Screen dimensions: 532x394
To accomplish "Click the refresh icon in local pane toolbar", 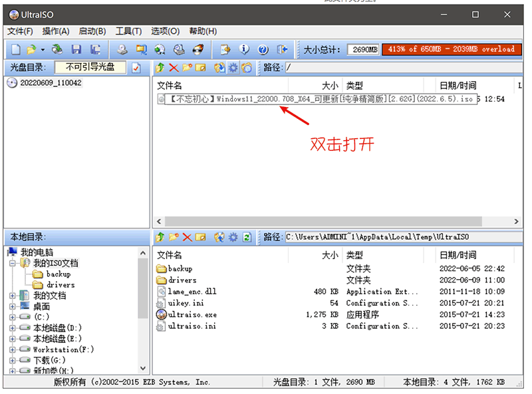I will coord(247,237).
